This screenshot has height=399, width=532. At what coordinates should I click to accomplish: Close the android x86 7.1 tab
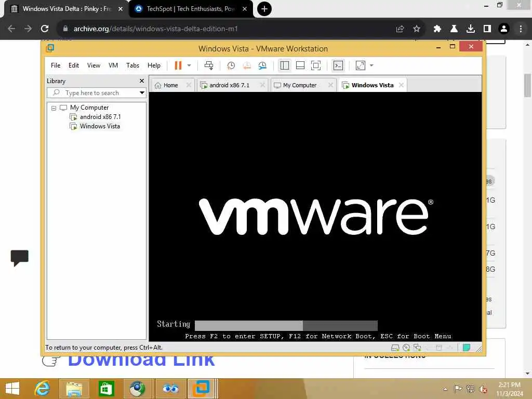(262, 85)
